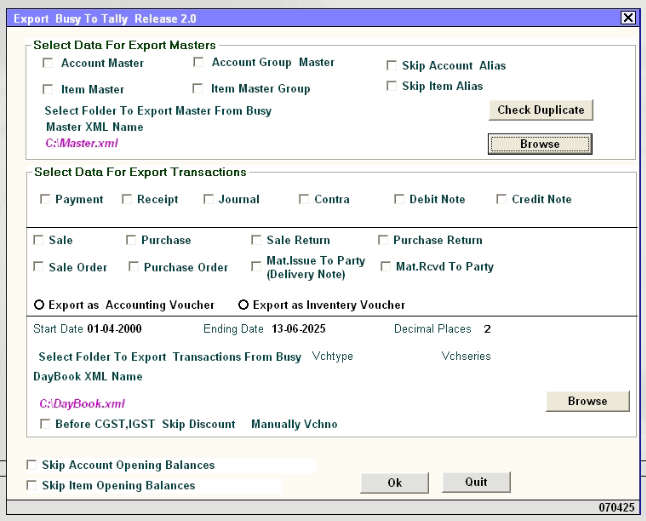Tick the Before CGST,IGST checkbox
646x521 pixels.
click(45, 424)
